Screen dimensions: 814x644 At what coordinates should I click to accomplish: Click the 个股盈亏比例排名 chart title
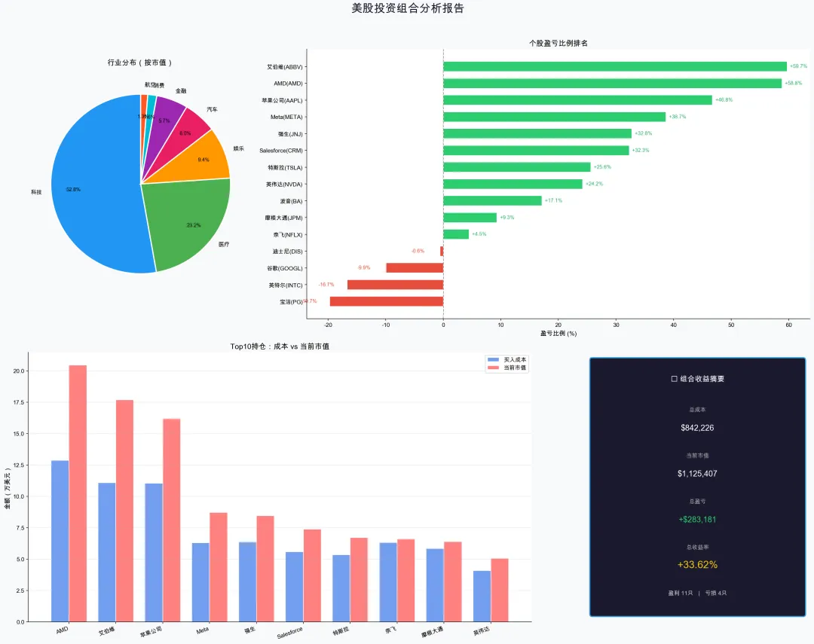click(558, 43)
